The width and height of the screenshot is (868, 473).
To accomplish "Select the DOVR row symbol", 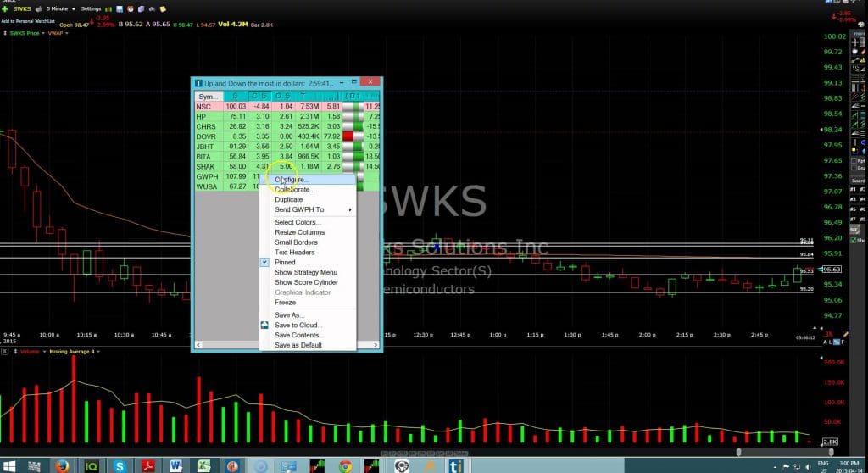I will [x=206, y=136].
